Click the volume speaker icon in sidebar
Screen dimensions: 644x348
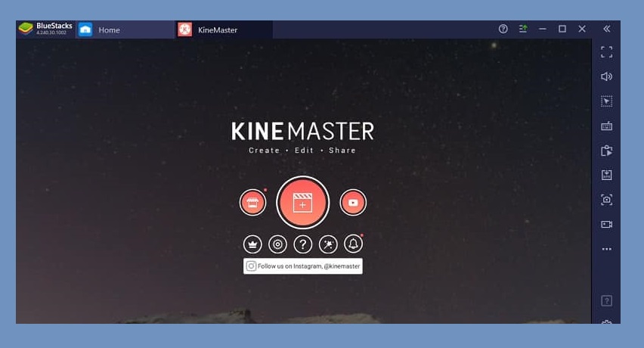[x=607, y=77]
